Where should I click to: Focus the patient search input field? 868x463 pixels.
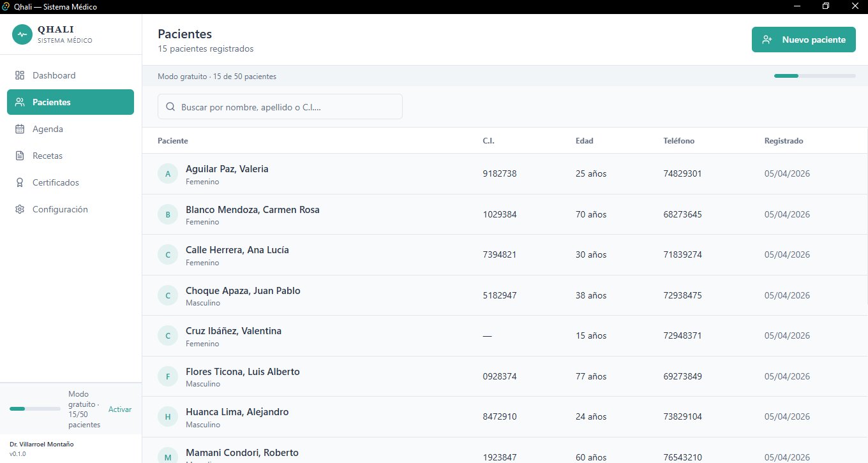[287, 107]
